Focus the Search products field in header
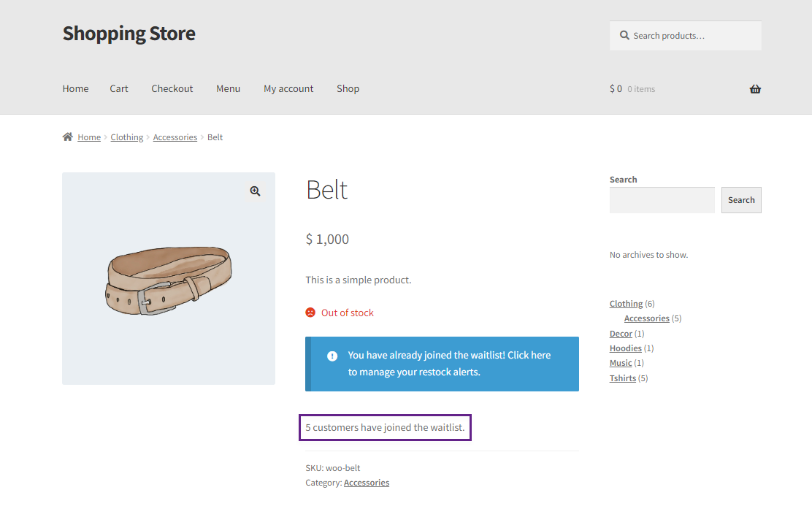812x517 pixels. coord(685,36)
